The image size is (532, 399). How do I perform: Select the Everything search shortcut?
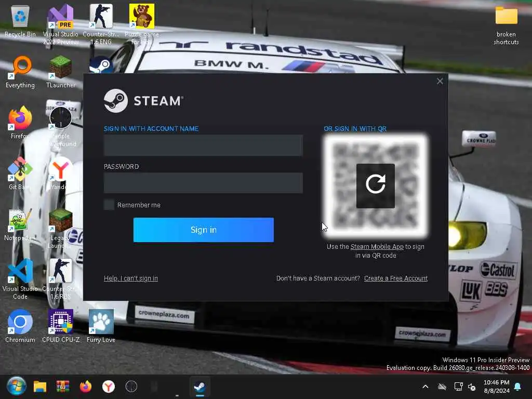[20, 72]
